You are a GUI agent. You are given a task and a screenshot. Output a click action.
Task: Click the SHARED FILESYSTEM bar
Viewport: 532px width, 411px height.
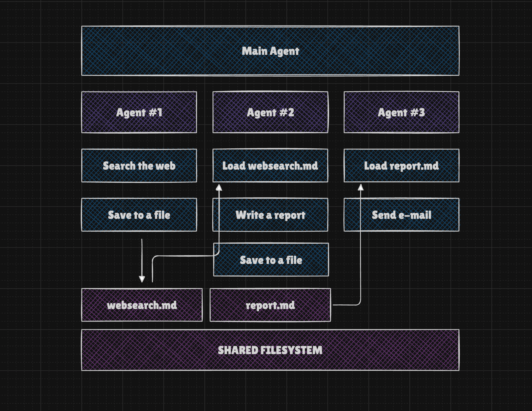tap(270, 350)
